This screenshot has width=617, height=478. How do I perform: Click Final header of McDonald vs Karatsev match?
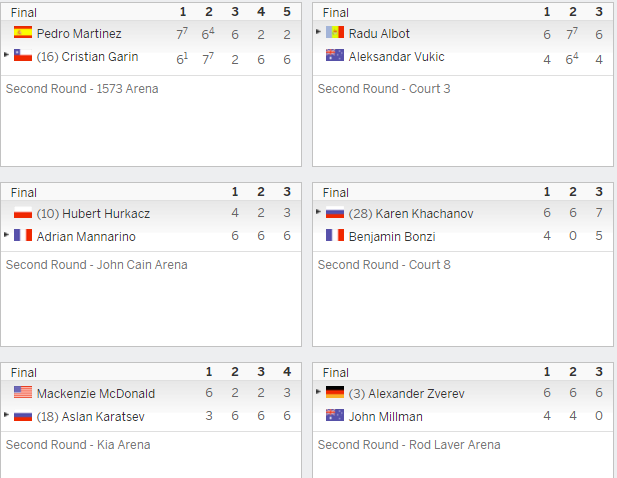(x=24, y=372)
